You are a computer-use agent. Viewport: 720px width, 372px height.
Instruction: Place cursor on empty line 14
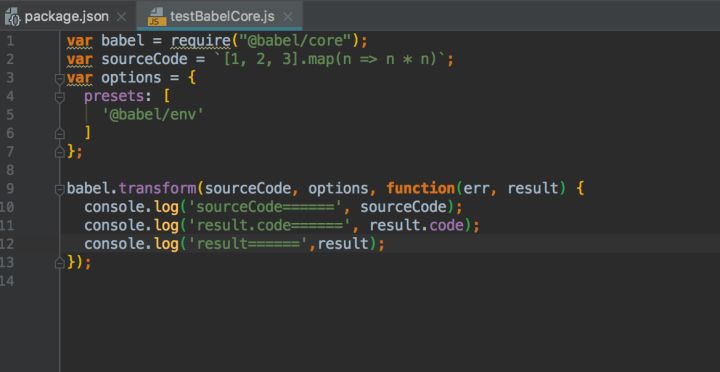[367, 281]
